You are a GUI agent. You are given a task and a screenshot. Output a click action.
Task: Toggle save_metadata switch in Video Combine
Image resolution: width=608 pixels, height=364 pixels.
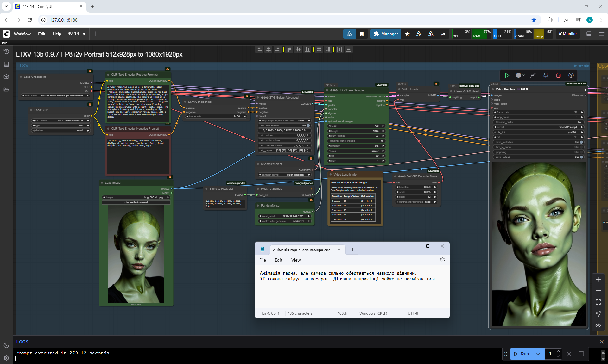[580, 142]
